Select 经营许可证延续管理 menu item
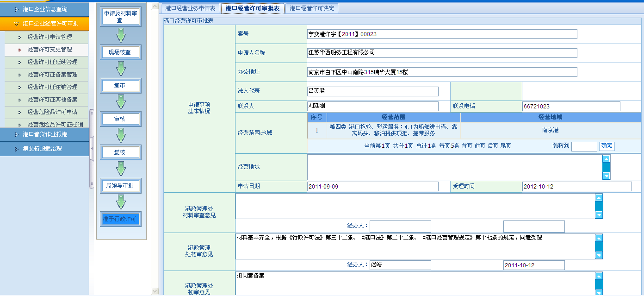This screenshot has width=644, height=296. (52, 62)
